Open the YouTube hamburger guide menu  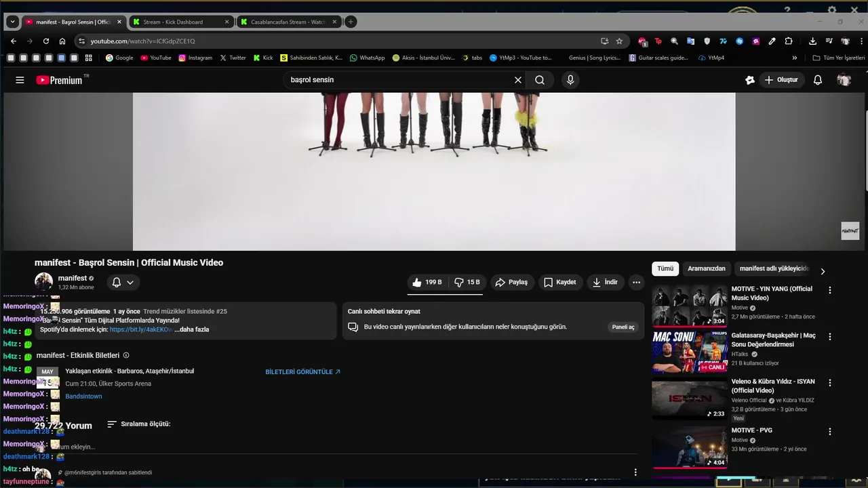tap(20, 80)
